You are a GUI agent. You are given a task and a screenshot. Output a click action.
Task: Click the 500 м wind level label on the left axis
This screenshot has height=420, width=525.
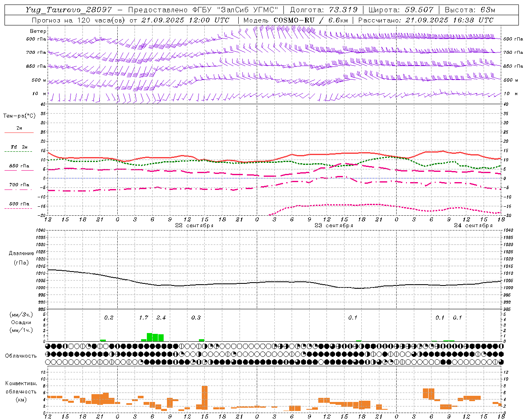point(39,80)
